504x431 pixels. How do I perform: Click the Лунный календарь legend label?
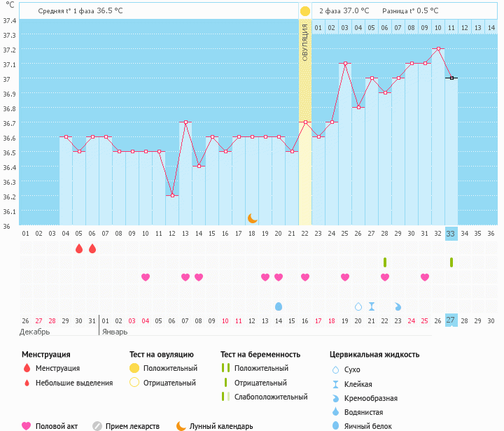tap(221, 425)
